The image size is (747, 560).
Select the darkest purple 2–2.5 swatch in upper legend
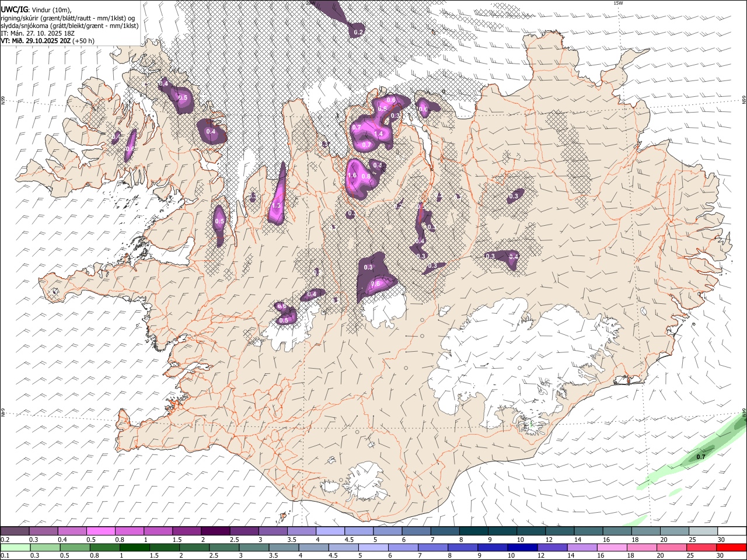[x=215, y=531]
